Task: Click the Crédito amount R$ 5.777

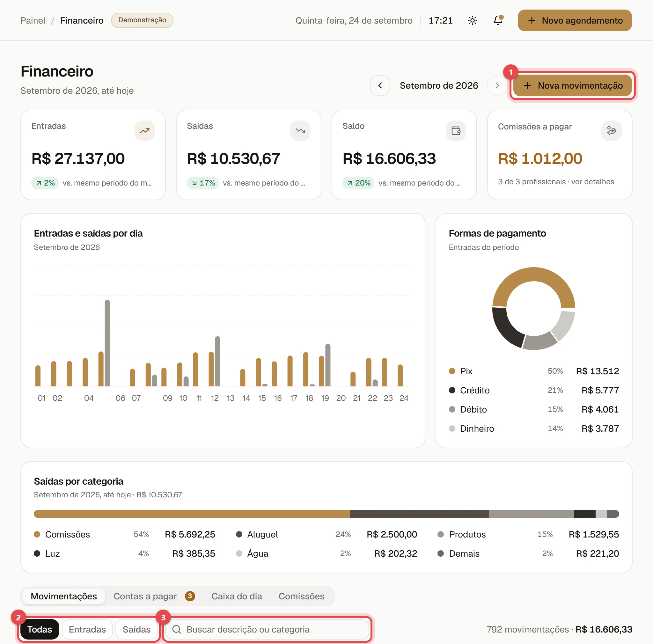Action: 600,390
